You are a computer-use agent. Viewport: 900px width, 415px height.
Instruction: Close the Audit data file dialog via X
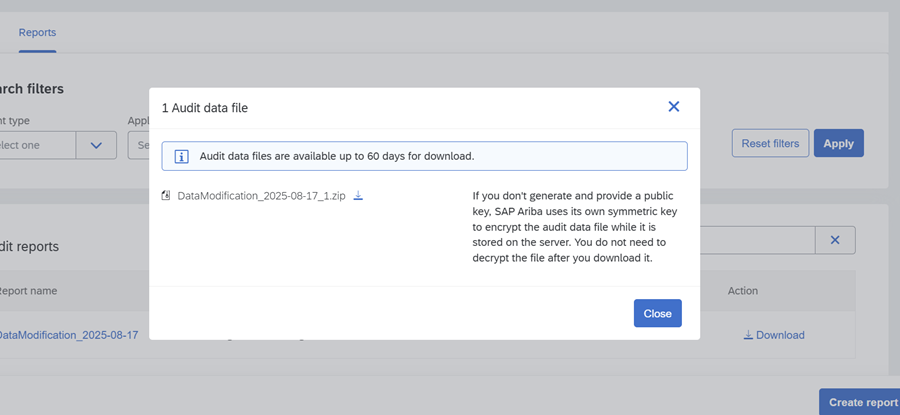[673, 107]
